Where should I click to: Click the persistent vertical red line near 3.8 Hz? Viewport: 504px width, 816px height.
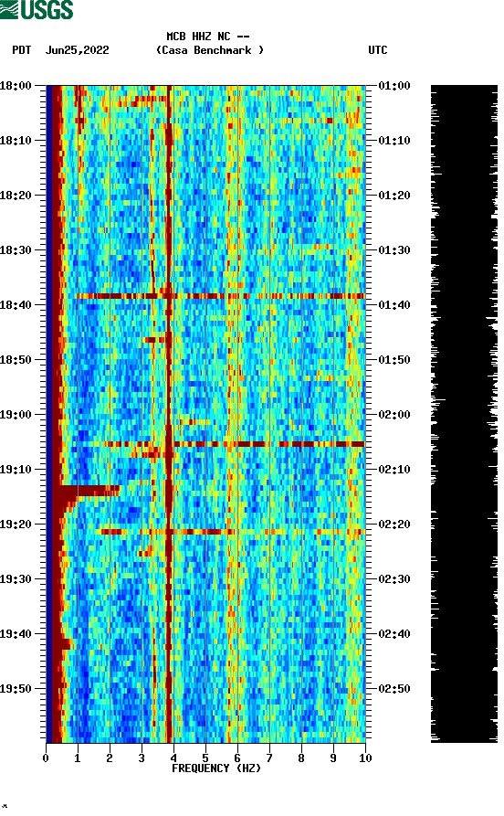coord(169,414)
